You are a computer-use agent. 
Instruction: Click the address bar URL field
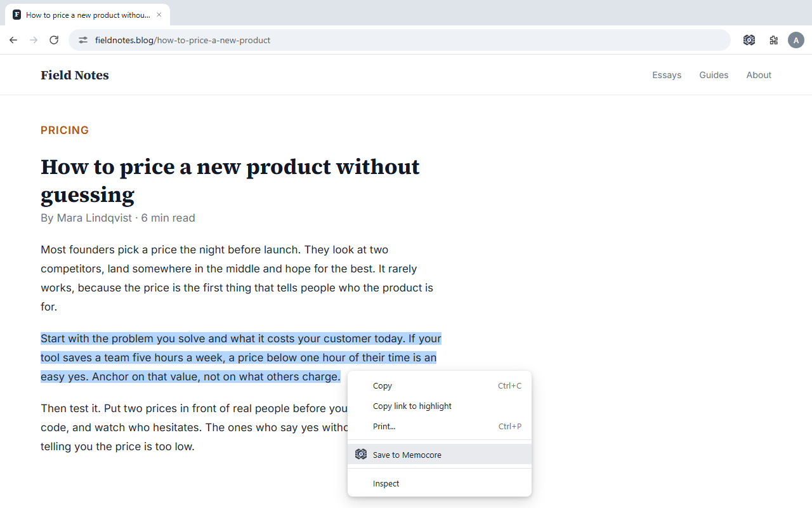[400, 40]
